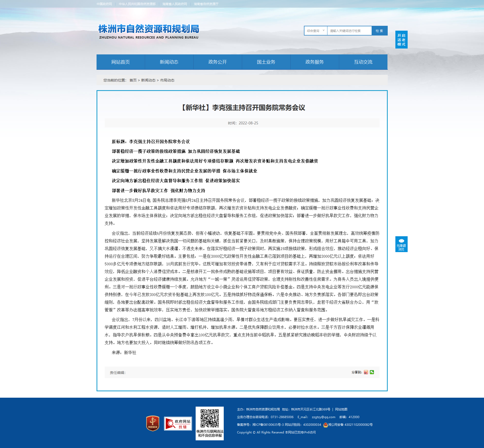
Task: Go to 市局动态 in the breadcrumb
Action: (167, 80)
